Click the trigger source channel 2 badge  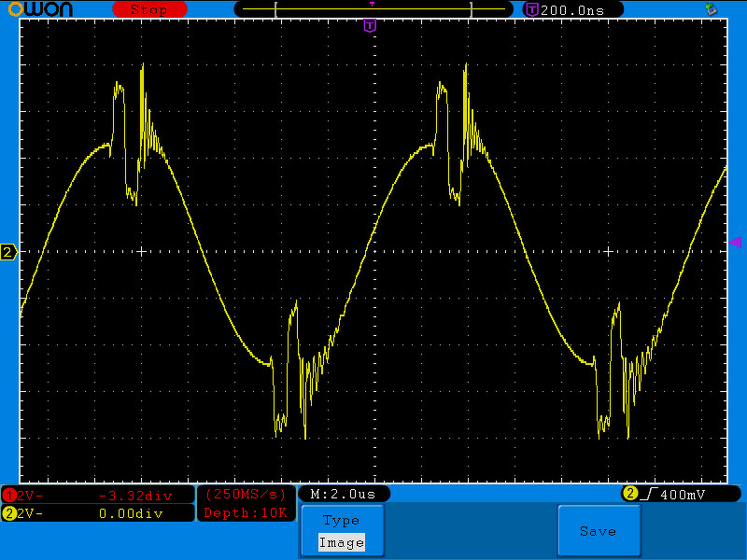(629, 494)
